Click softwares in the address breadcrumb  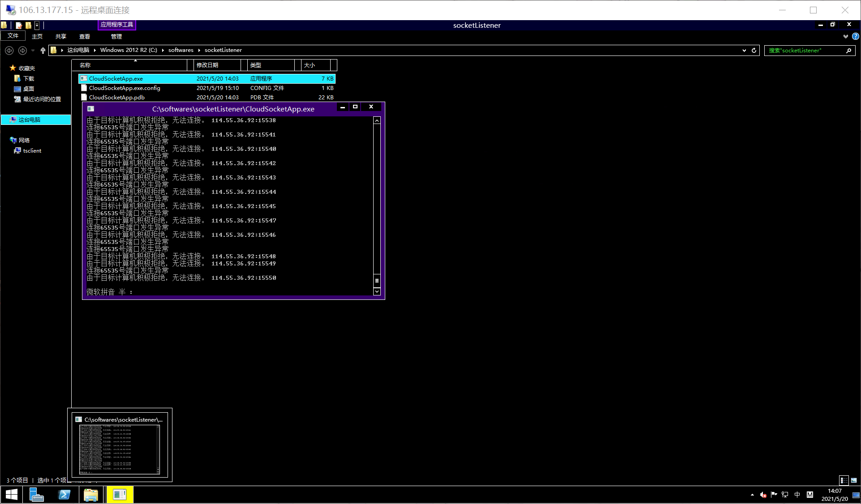[181, 50]
